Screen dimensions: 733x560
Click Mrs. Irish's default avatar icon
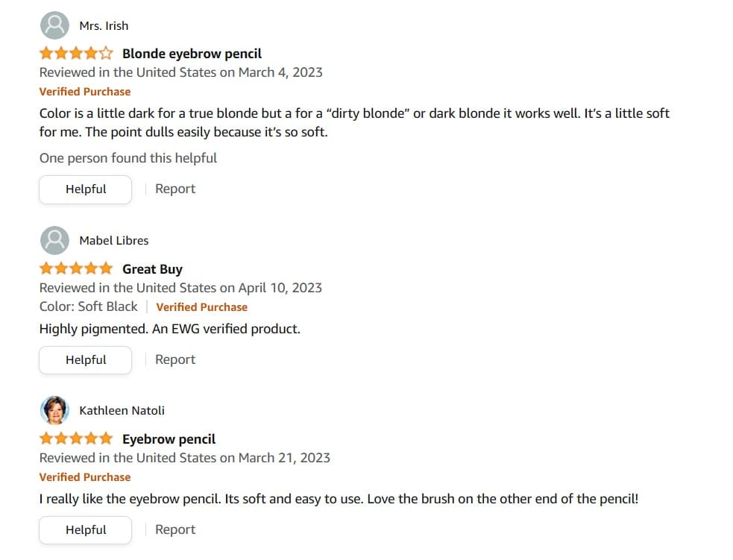[x=54, y=25]
